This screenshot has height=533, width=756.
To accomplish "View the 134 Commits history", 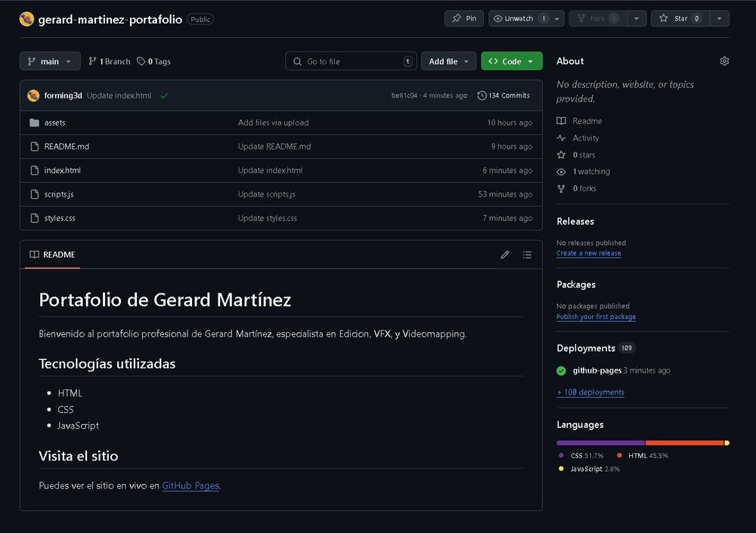I will pos(503,95).
